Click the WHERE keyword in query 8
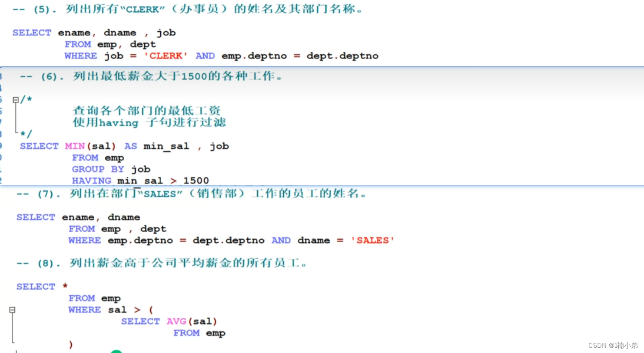644x353 pixels. pyautogui.click(x=85, y=310)
